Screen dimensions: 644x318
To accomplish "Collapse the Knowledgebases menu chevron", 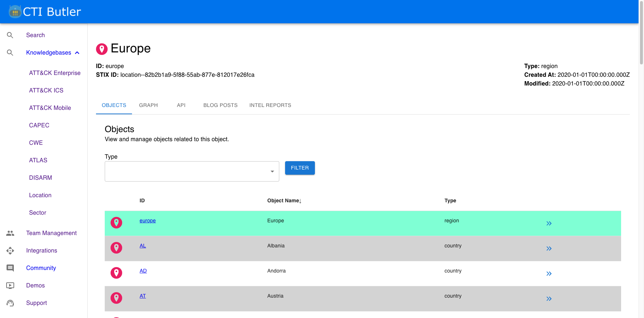I will tap(77, 53).
